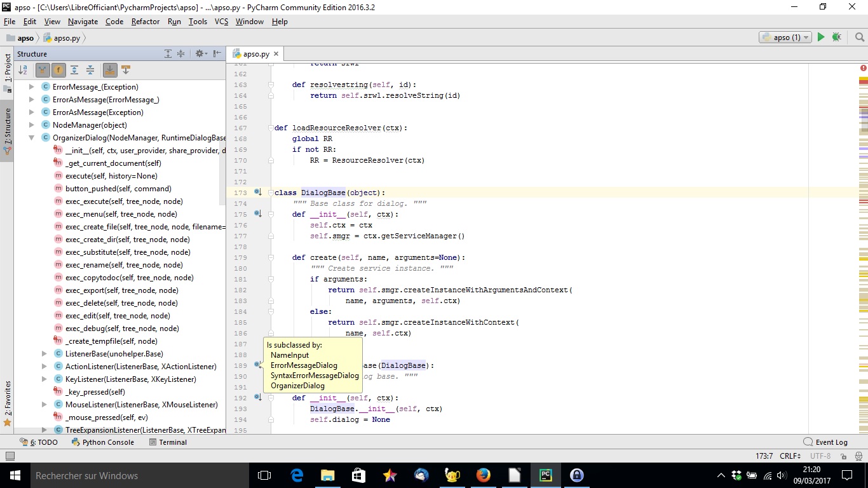Click subclassed gutter icon on line 173
868x488 pixels.
258,192
